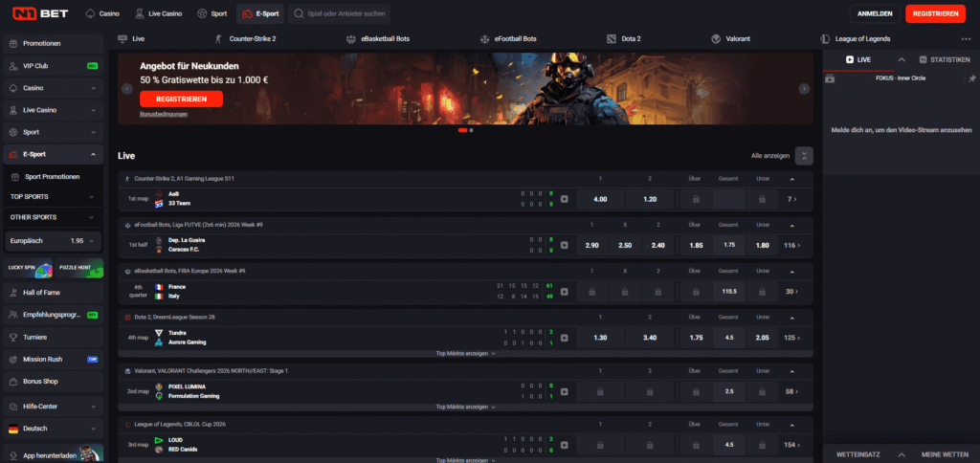Screen dimensions: 980x463
Task: Open all 116 markets for Dep. La Guaira match
Action: pyautogui.click(x=791, y=246)
